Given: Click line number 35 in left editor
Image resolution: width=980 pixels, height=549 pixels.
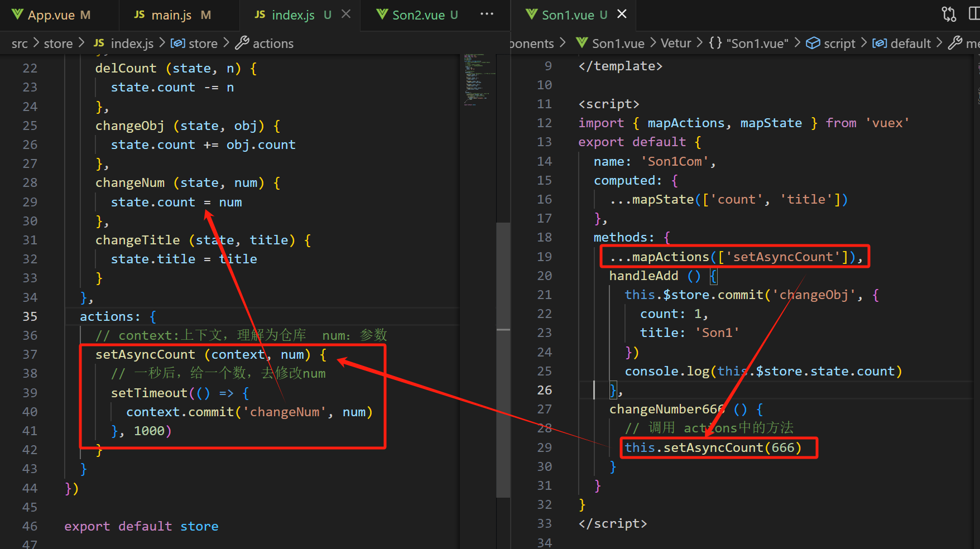Looking at the screenshot, I should [x=30, y=316].
